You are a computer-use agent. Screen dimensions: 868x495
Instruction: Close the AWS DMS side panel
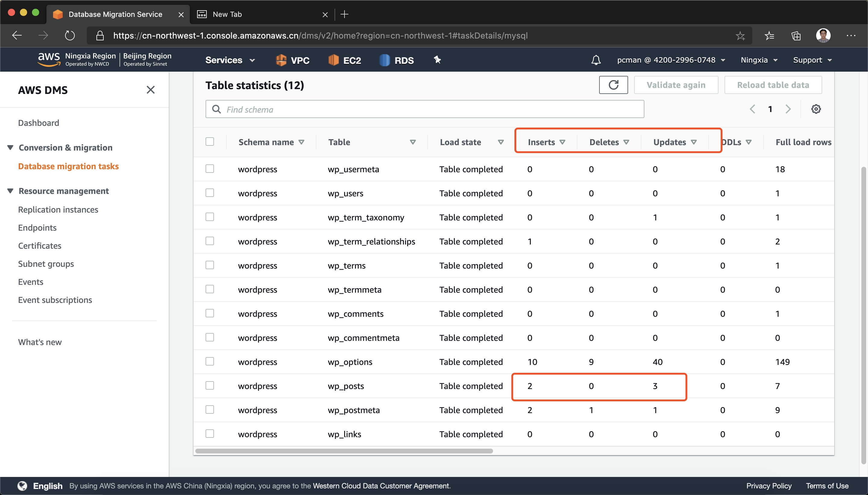(x=150, y=90)
